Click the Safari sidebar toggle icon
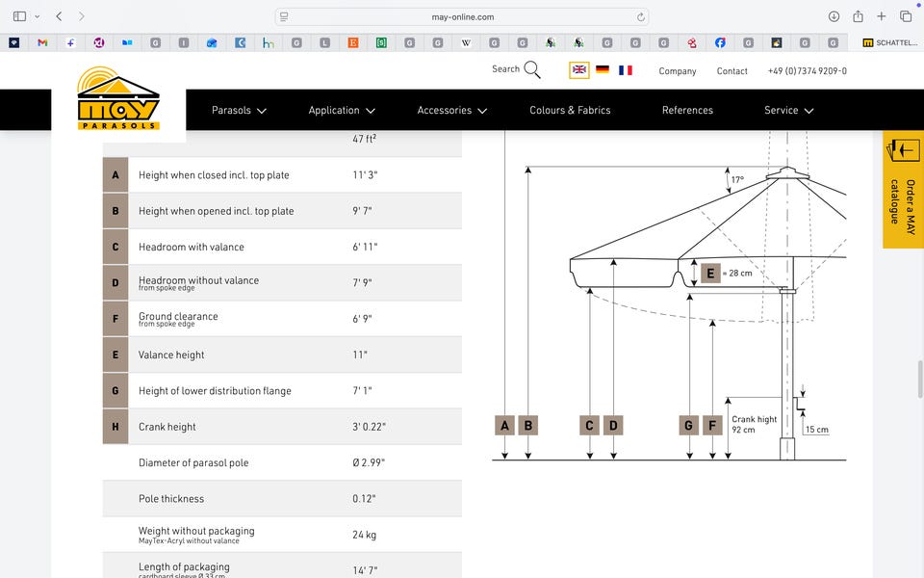This screenshot has width=924, height=578. coord(19,16)
